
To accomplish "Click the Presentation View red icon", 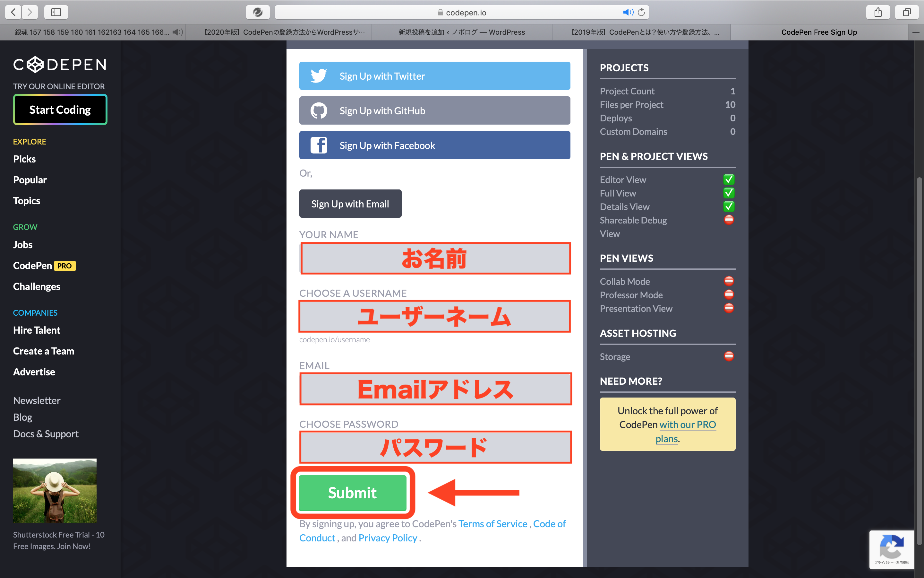I will coord(729,308).
